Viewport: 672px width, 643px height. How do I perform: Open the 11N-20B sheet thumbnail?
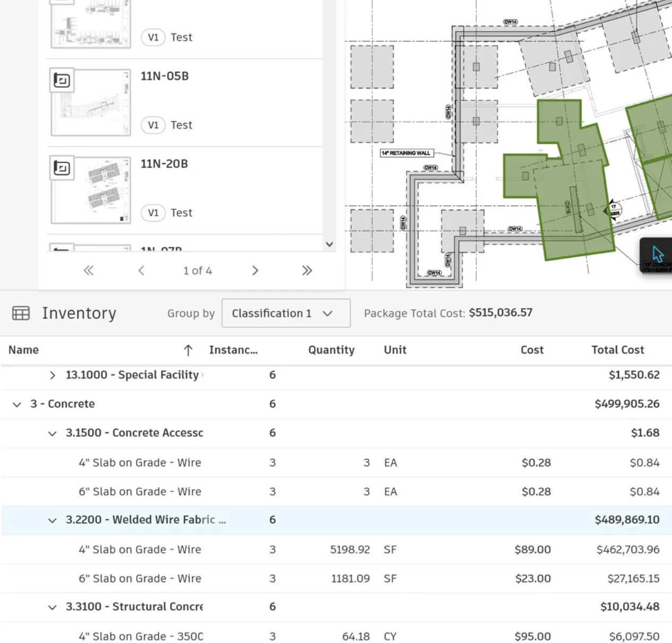[x=91, y=190]
